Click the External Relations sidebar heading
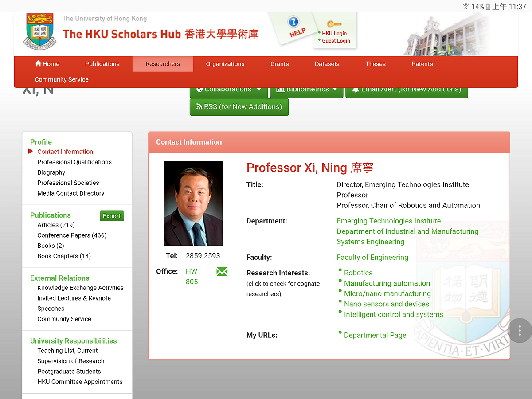This screenshot has height=399, width=532. pos(60,278)
